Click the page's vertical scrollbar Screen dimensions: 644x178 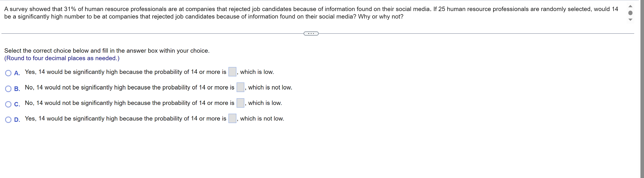[x=642, y=89]
